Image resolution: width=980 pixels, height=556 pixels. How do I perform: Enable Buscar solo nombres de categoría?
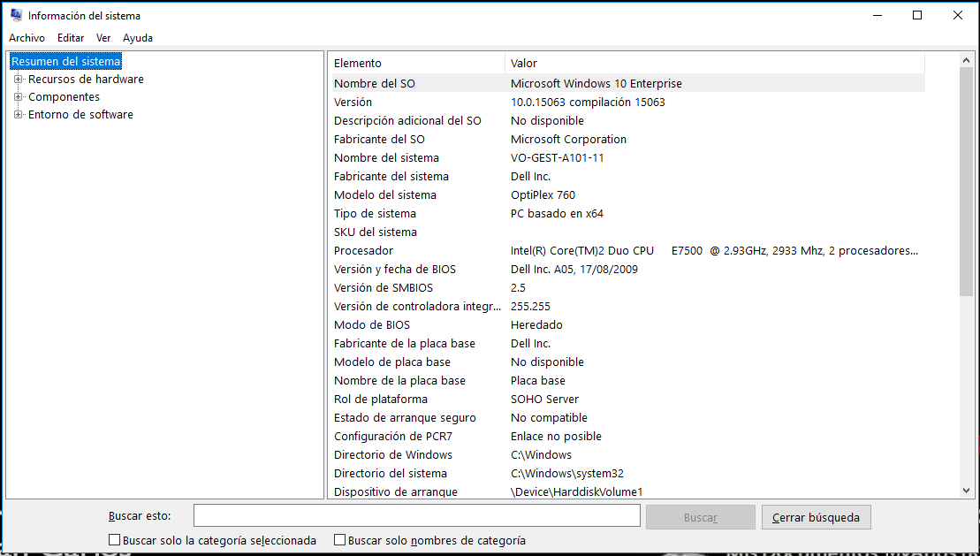339,540
